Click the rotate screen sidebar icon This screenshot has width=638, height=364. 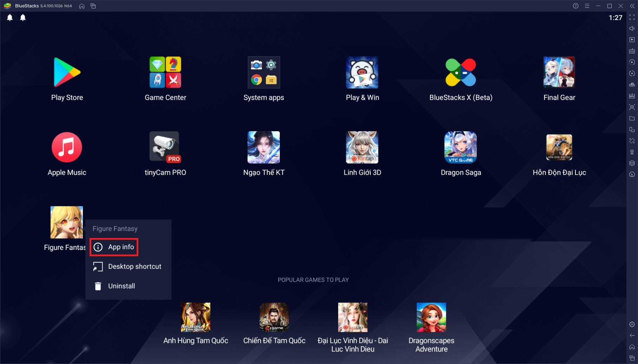tap(632, 141)
